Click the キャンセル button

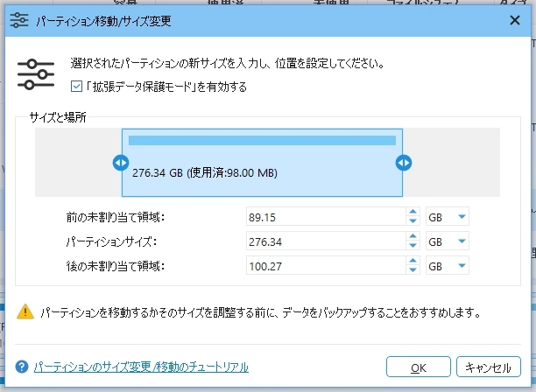[x=488, y=367]
